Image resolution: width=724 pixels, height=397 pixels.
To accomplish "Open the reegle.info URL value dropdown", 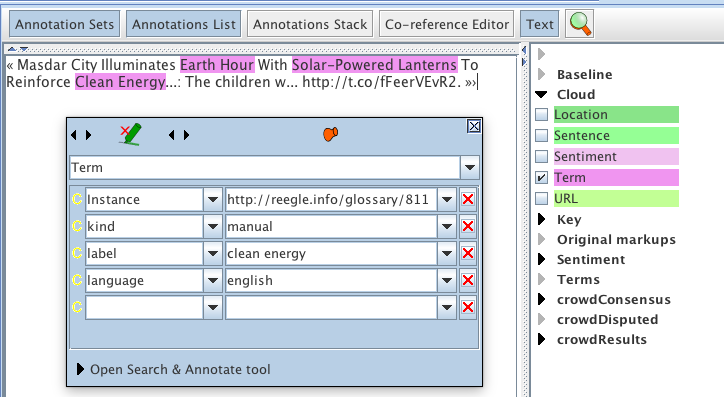I will tap(447, 199).
